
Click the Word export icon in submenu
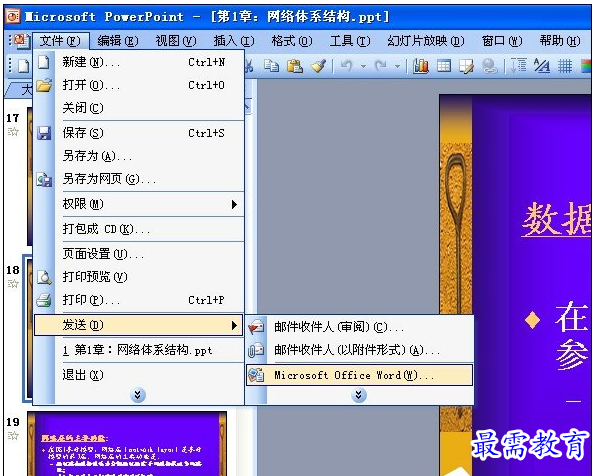(x=256, y=375)
